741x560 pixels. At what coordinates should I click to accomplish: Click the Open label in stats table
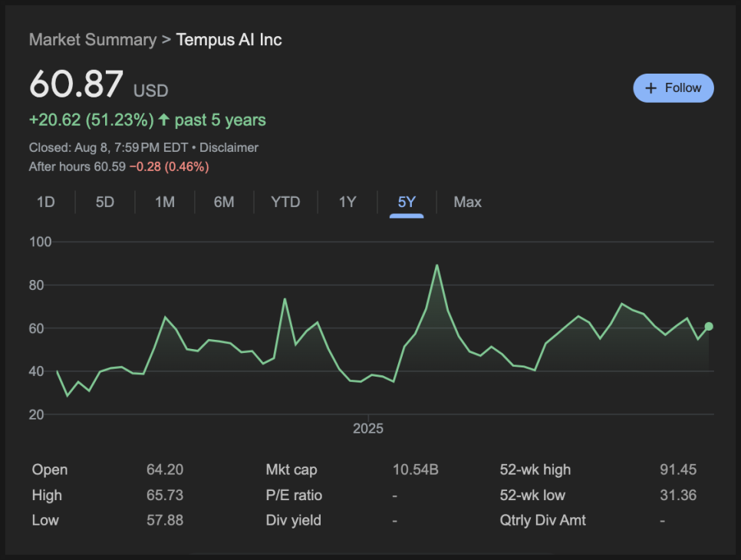tap(50, 469)
